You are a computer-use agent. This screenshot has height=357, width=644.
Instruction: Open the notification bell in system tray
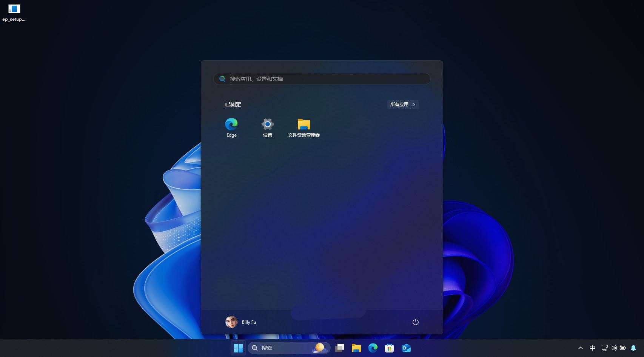(x=633, y=348)
